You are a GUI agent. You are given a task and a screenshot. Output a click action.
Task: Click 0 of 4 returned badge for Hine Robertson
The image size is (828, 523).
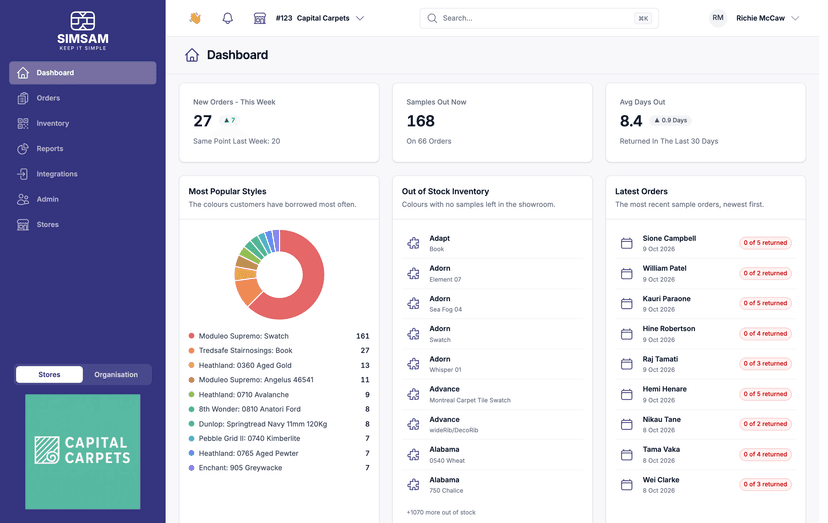(765, 333)
